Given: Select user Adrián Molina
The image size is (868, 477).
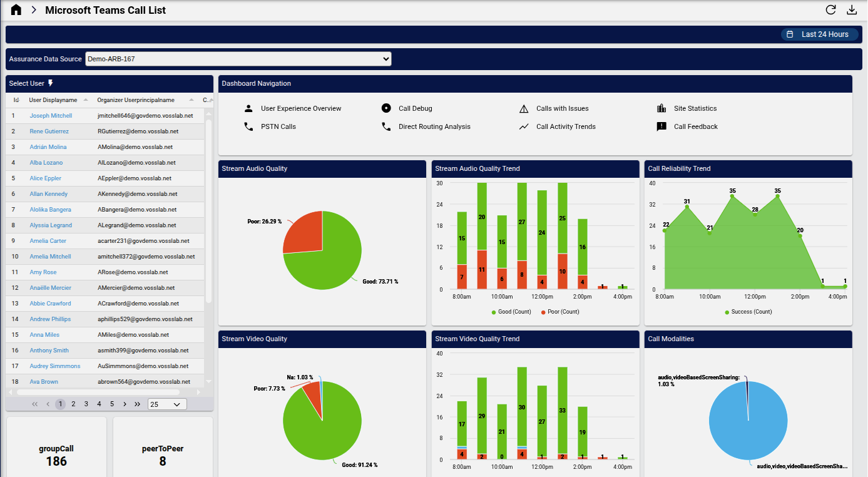Looking at the screenshot, I should point(48,147).
